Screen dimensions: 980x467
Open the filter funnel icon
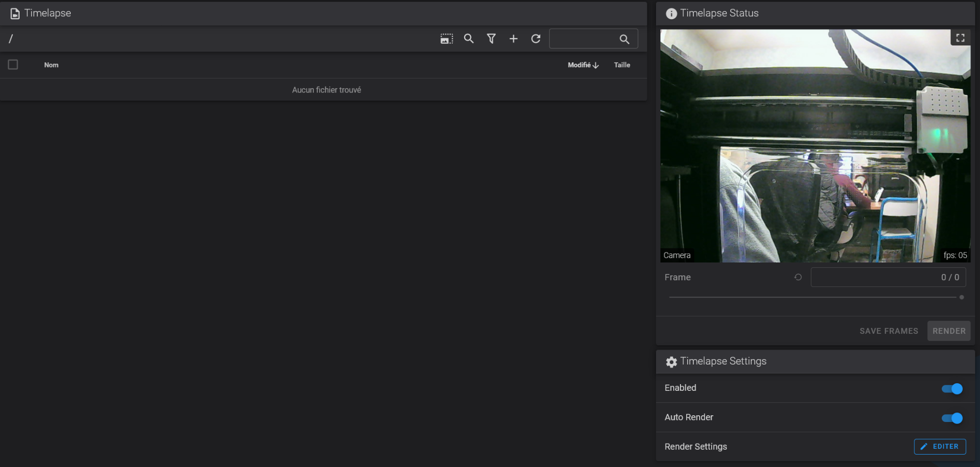491,39
